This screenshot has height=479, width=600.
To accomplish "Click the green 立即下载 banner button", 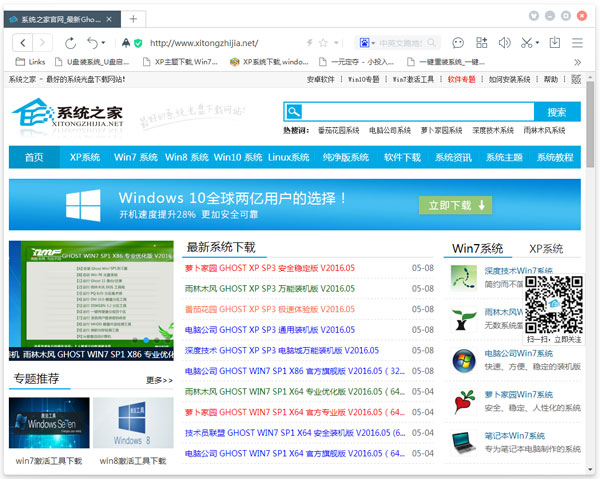I will [455, 205].
